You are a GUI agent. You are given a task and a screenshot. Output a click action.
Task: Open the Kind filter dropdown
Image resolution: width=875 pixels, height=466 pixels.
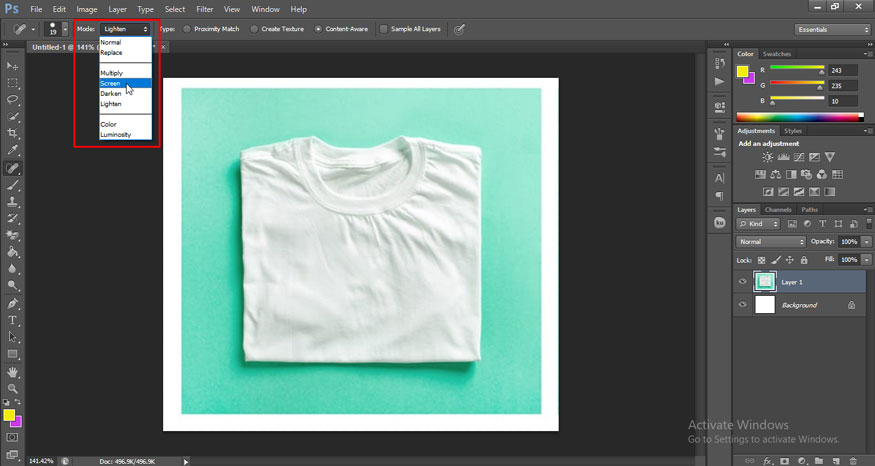click(758, 224)
